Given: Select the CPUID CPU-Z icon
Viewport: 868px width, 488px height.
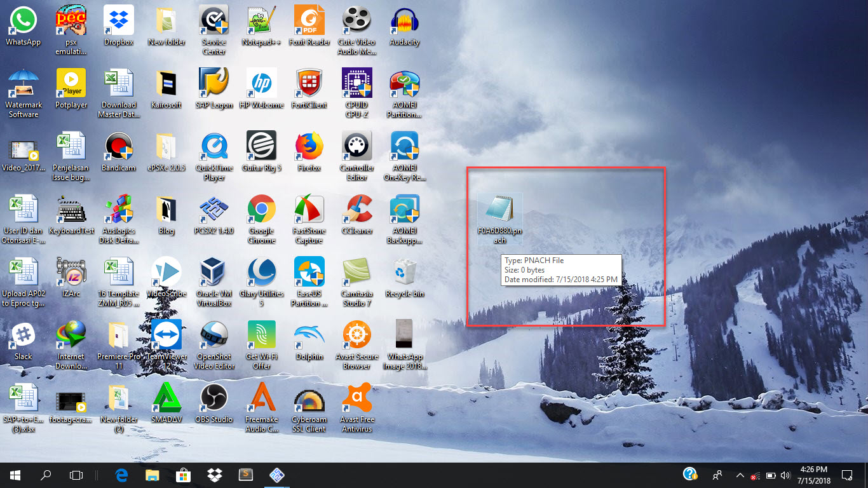Looking at the screenshot, I should 357,83.
